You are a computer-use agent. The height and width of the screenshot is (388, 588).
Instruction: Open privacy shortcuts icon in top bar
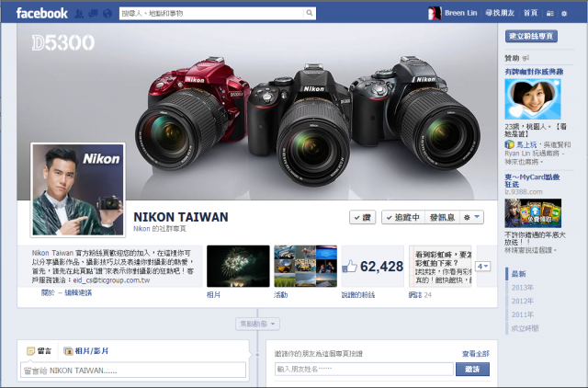(549, 14)
